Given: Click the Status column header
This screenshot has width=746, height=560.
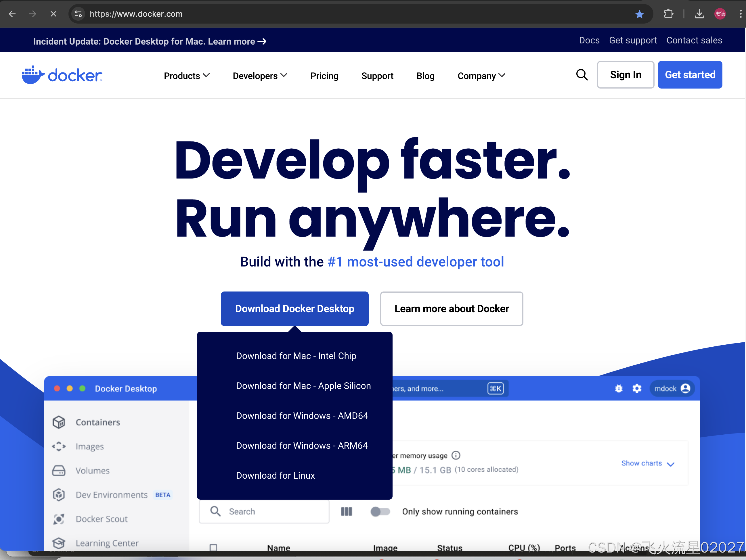Looking at the screenshot, I should (449, 548).
